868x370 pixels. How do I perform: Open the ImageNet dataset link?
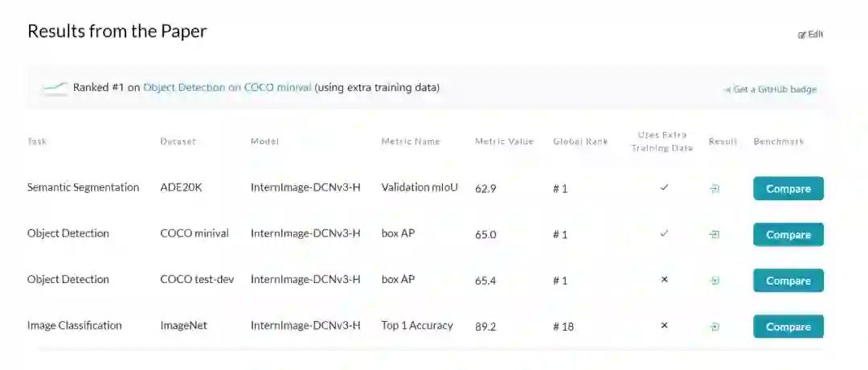click(x=185, y=326)
